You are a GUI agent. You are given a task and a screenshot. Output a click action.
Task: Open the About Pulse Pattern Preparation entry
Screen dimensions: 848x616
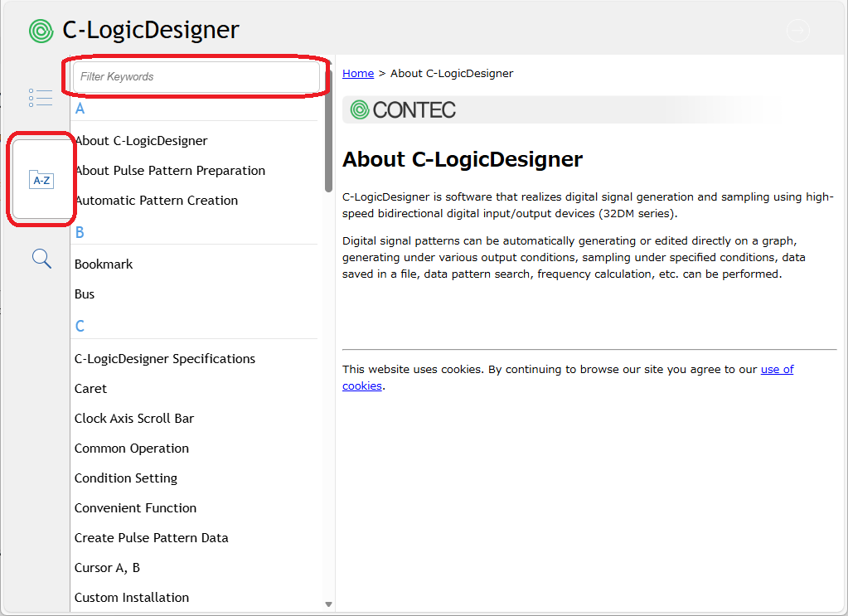[x=170, y=170]
